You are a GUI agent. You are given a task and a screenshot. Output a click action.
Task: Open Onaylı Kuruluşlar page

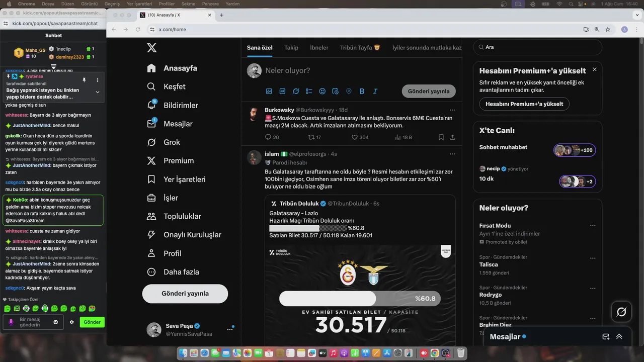184,235
